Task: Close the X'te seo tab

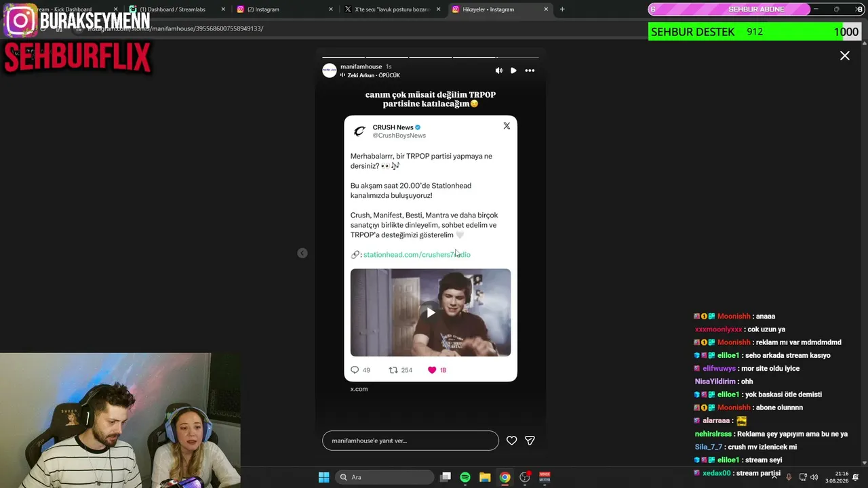Action: click(x=439, y=9)
